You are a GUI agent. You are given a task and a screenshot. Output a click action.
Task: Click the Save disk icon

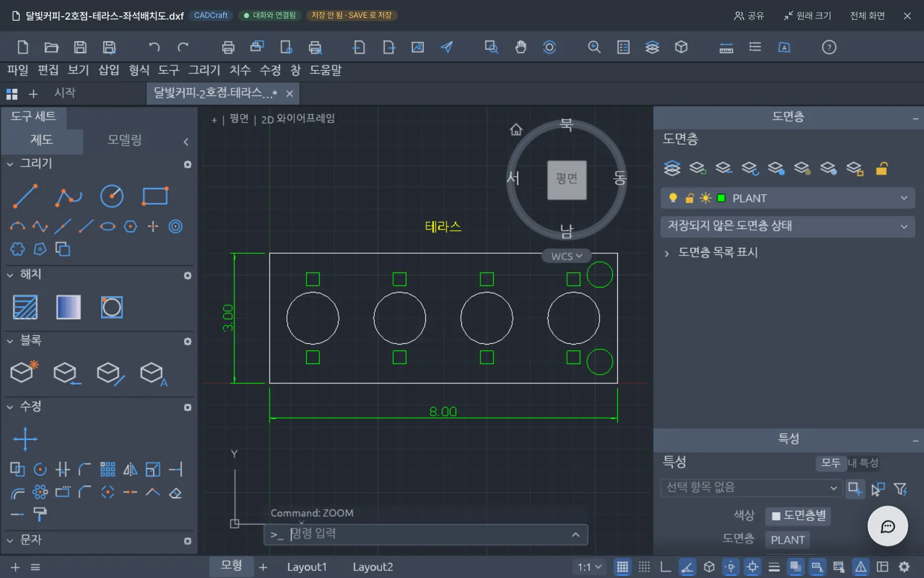[x=80, y=47]
